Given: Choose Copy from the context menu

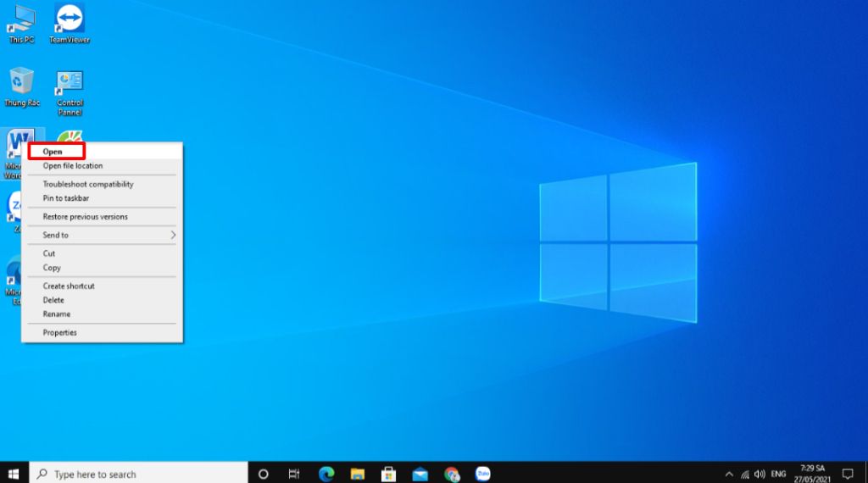Looking at the screenshot, I should click(102, 267).
